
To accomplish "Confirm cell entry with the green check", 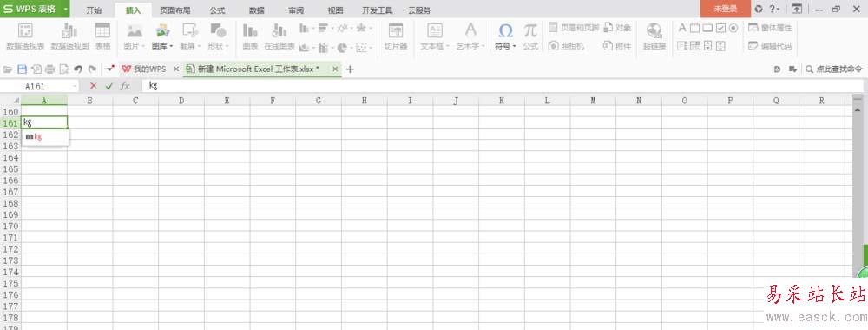I will click(109, 86).
